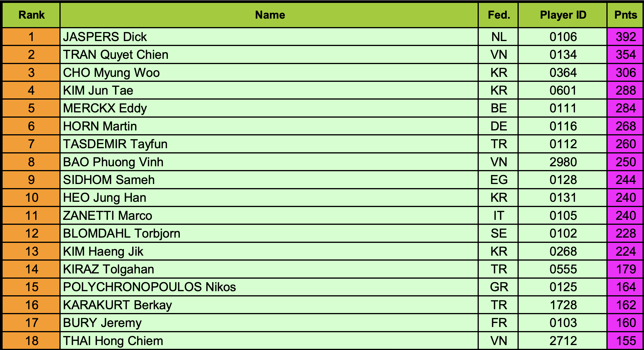Click rank 14 cell for KIRAZ Tolgahan
Image resolution: width=644 pixels, height=350 pixels.
(x=31, y=269)
